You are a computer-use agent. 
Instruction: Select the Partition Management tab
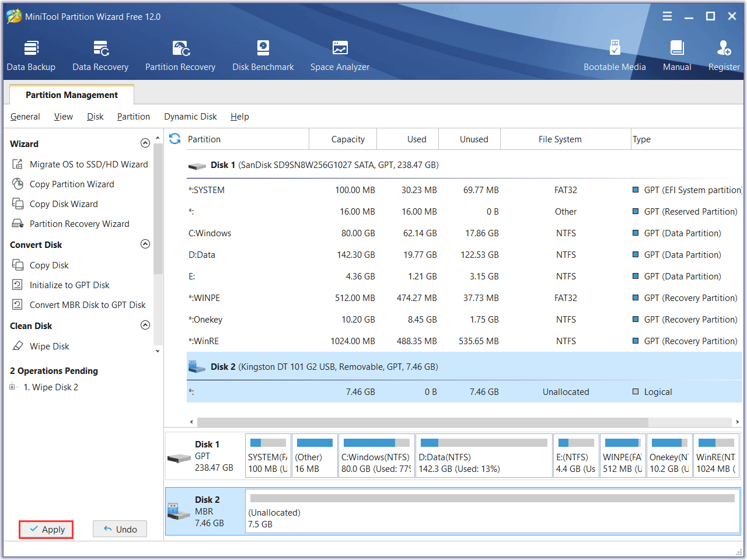[x=72, y=94]
